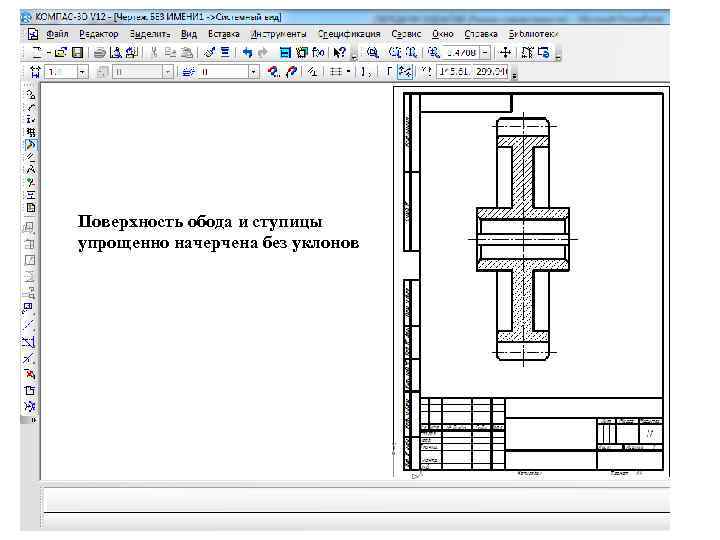720x540 pixels.
Task: Open the Выделить menu
Action: [150, 34]
